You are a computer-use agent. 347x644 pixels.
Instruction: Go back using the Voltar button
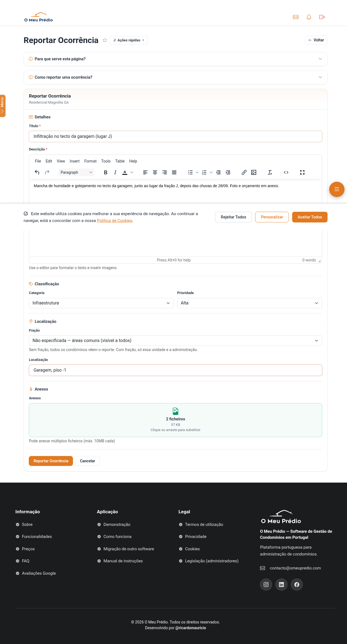tap(316, 40)
